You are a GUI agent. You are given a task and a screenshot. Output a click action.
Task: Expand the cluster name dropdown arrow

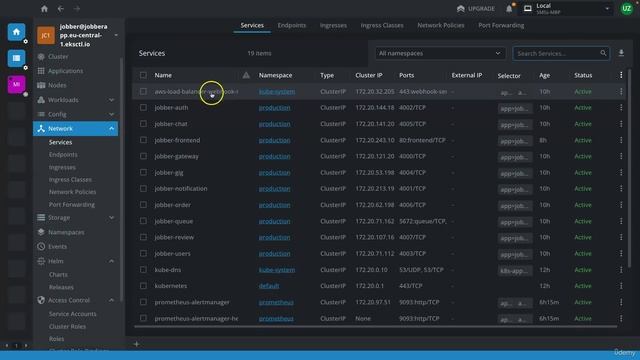(116, 35)
